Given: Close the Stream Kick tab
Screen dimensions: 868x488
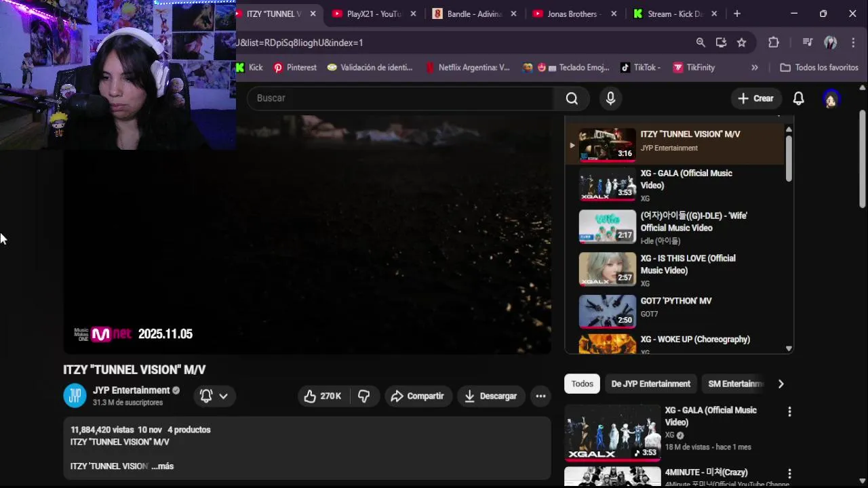Looking at the screenshot, I should (x=714, y=14).
